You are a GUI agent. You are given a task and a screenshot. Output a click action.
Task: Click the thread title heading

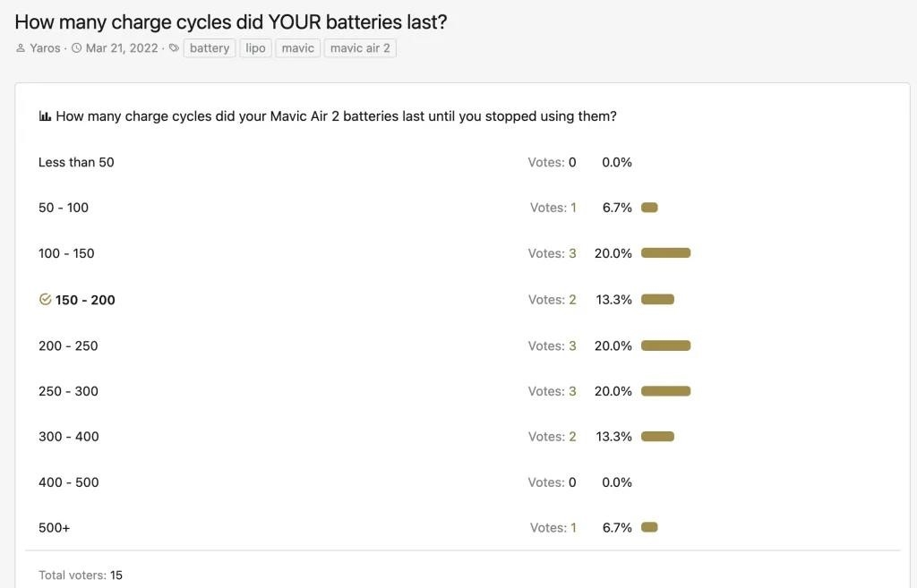(x=231, y=22)
